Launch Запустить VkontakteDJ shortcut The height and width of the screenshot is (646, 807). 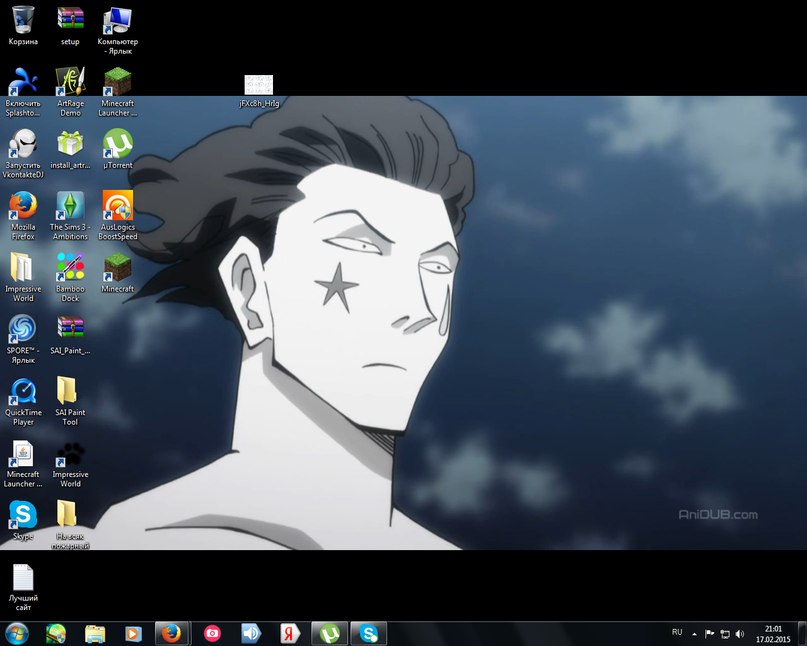(x=23, y=153)
